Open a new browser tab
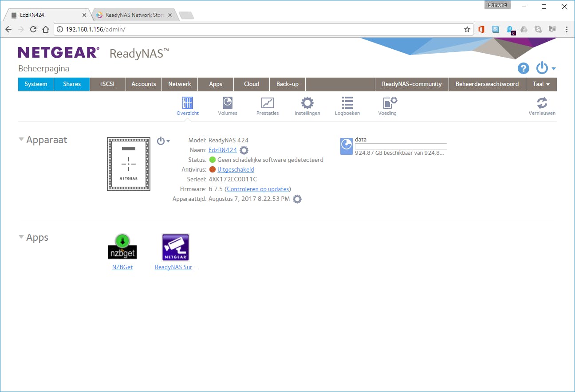575x392 pixels. pos(186,16)
